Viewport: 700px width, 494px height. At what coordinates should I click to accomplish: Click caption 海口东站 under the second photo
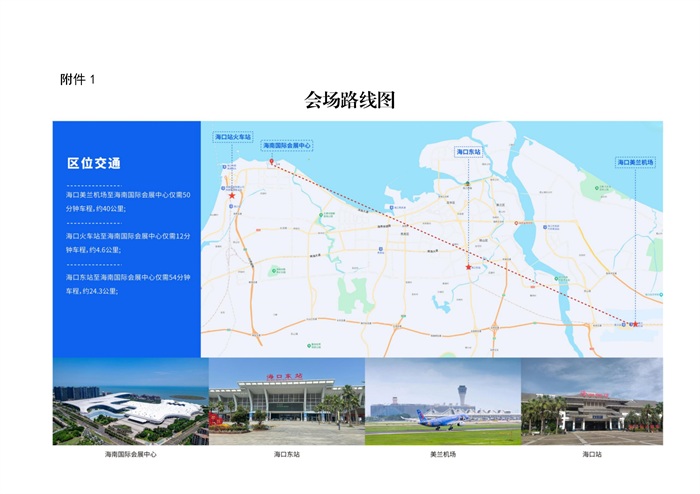[286, 454]
